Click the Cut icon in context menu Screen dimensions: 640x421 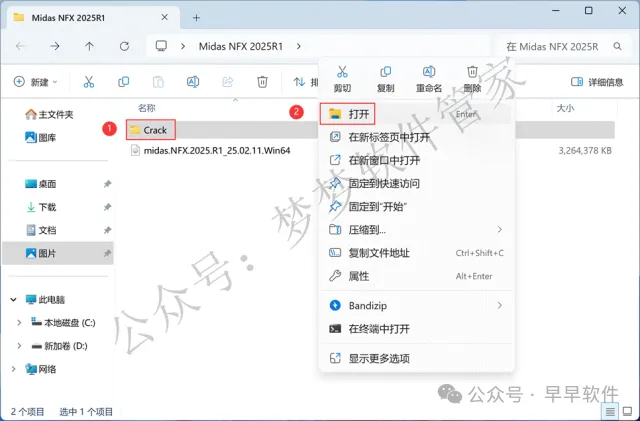tap(342, 72)
